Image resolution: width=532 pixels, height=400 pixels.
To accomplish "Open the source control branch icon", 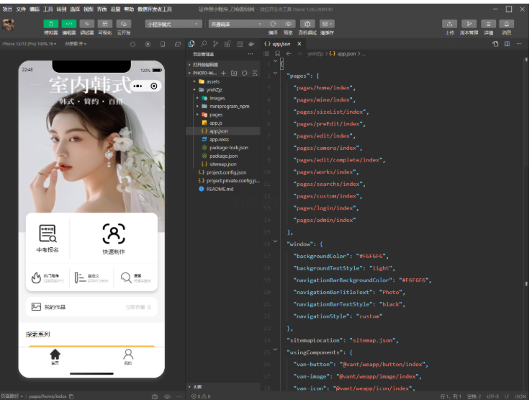I will 216,44.
